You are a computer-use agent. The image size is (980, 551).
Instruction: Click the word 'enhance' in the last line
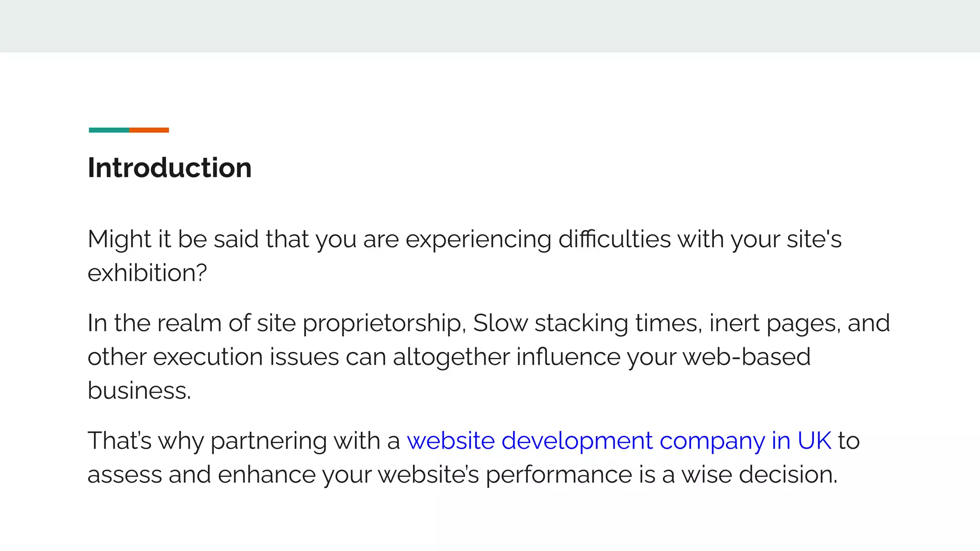[267, 474]
